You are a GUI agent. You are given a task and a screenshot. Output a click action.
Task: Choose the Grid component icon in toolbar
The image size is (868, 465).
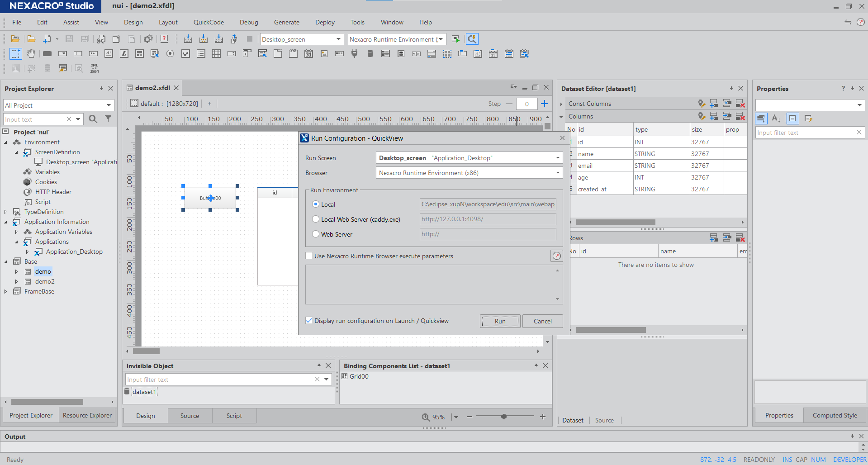click(216, 54)
